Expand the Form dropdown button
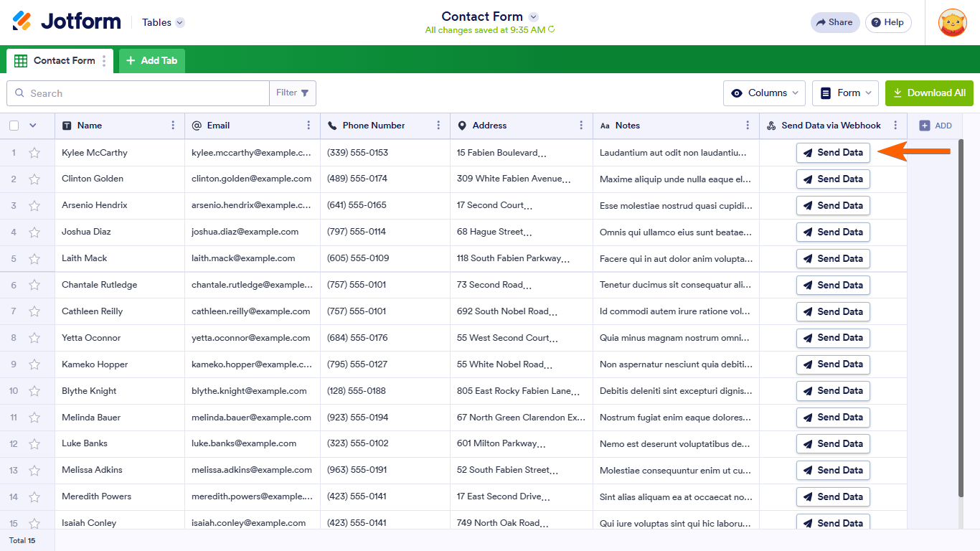The image size is (980, 551). tap(845, 93)
